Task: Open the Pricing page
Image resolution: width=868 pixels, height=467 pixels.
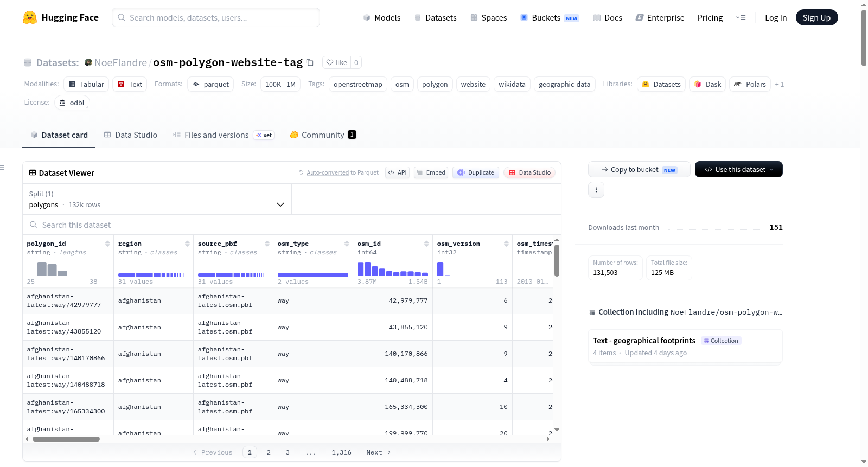Action: pos(710,17)
